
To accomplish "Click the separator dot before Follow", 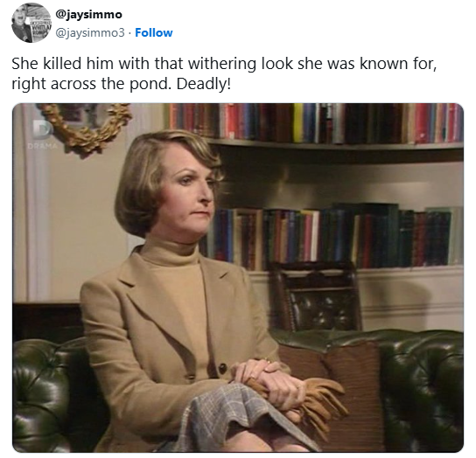I will [x=129, y=33].
